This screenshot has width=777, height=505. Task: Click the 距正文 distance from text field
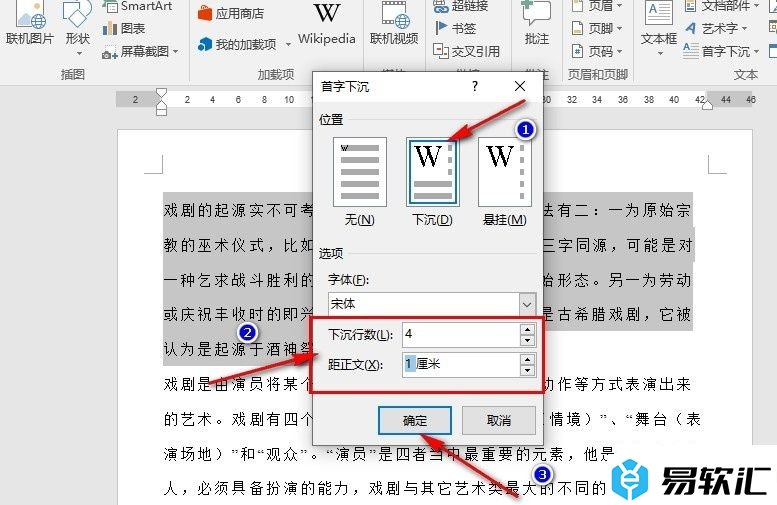click(461, 364)
